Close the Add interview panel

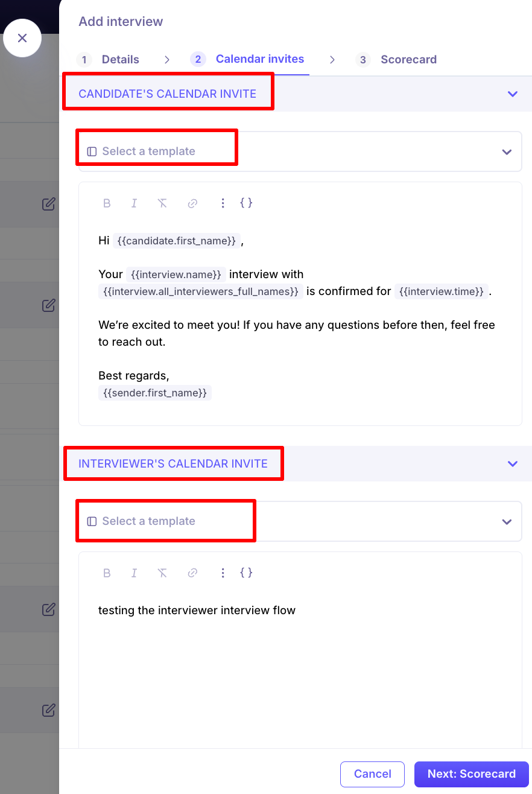[x=22, y=38]
